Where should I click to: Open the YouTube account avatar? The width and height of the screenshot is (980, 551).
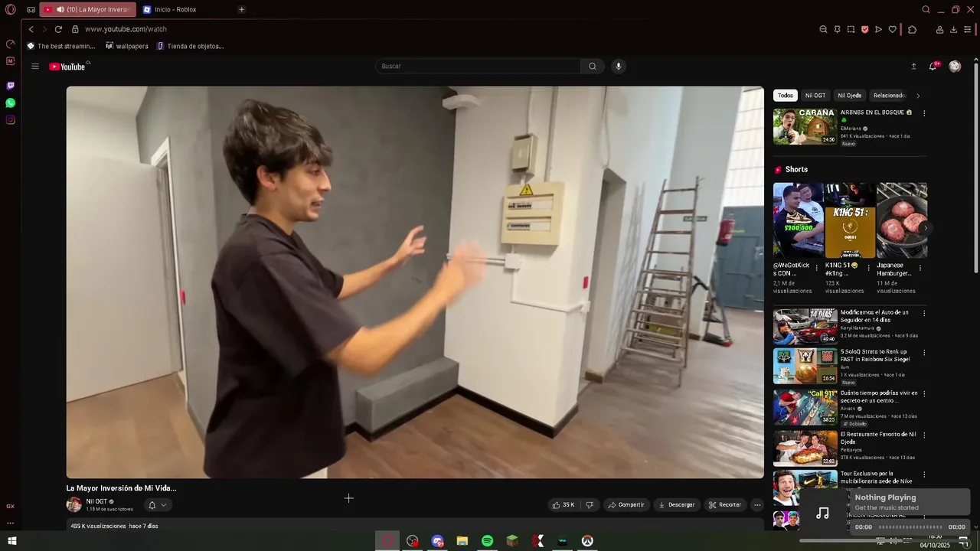[955, 67]
